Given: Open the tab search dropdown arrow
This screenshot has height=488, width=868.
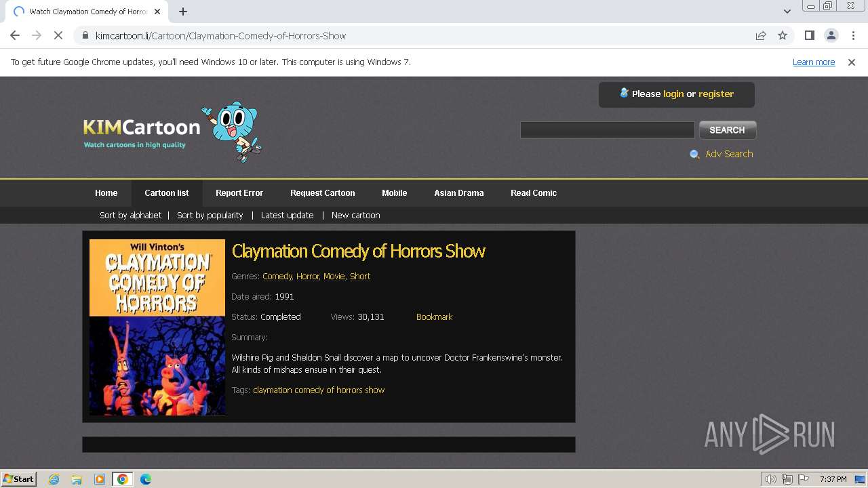Looking at the screenshot, I should click(787, 12).
